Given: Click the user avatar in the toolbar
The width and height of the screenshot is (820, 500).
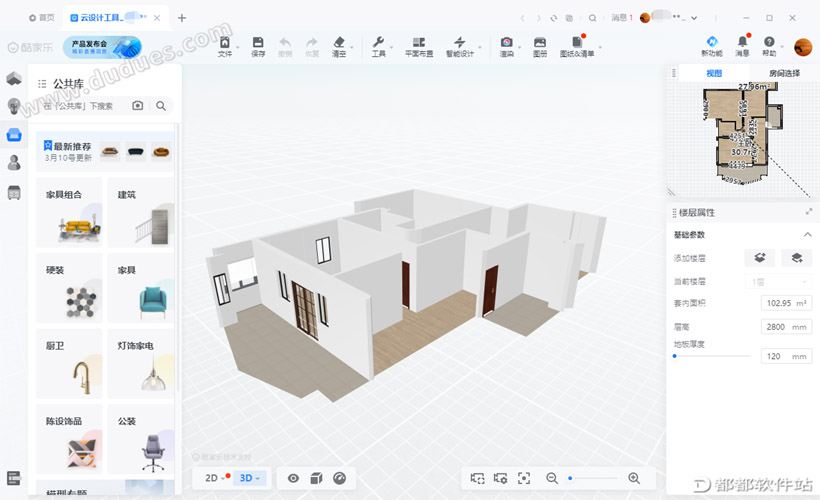Looking at the screenshot, I should (x=803, y=47).
